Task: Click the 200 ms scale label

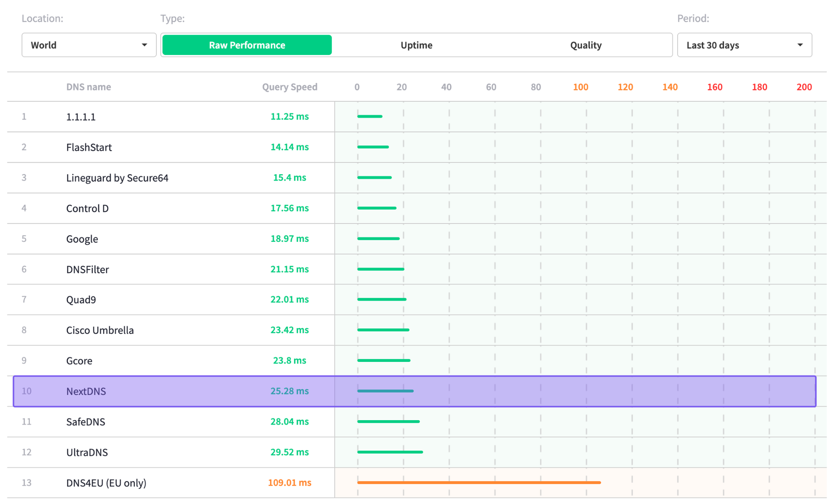Action: (x=804, y=87)
